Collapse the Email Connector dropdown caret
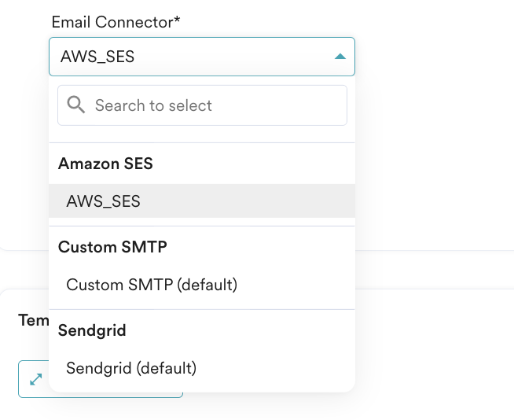The image size is (514, 420). pyautogui.click(x=340, y=57)
